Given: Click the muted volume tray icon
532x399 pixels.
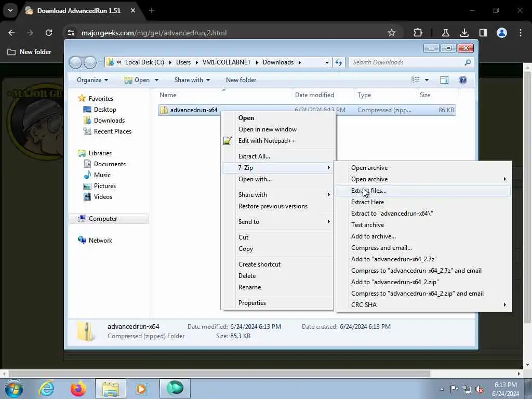Looking at the screenshot, I should coord(480,389).
